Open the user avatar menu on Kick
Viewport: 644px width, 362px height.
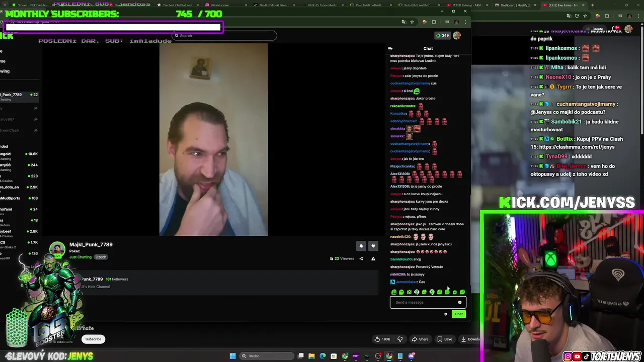coord(456,36)
